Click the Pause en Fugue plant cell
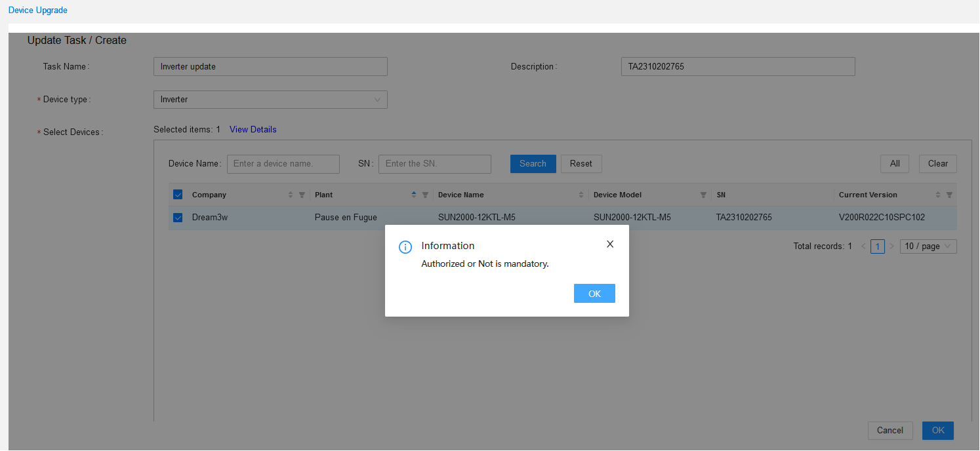The image size is (980, 451). [x=346, y=218]
